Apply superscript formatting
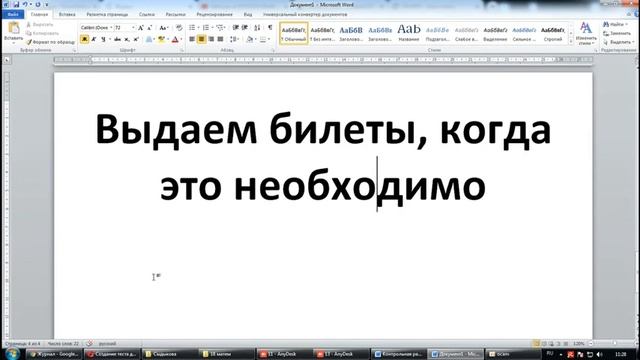This screenshot has width=640, height=360. tap(136, 39)
